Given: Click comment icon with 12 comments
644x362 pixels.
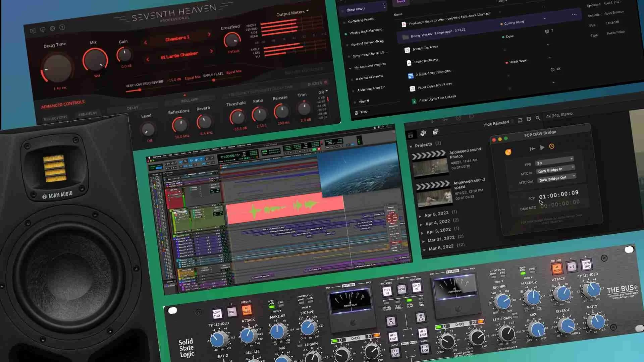Looking at the screenshot, I should pos(552,70).
